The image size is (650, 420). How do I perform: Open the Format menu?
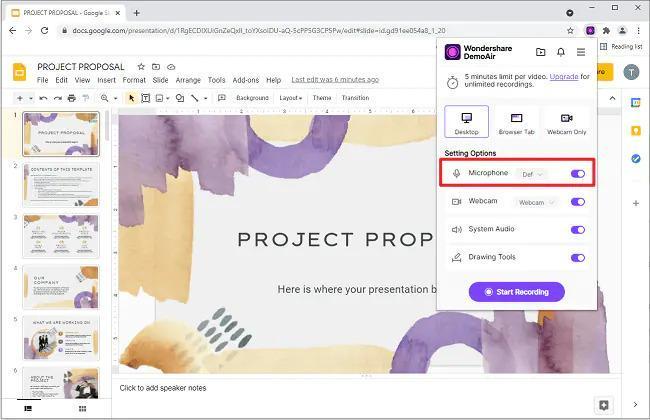coord(134,80)
